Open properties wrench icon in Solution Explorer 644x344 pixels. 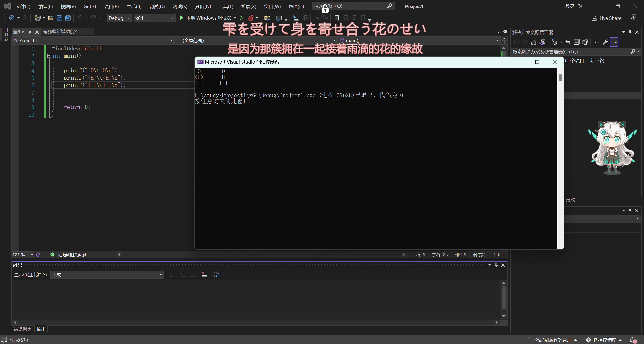pyautogui.click(x=605, y=42)
